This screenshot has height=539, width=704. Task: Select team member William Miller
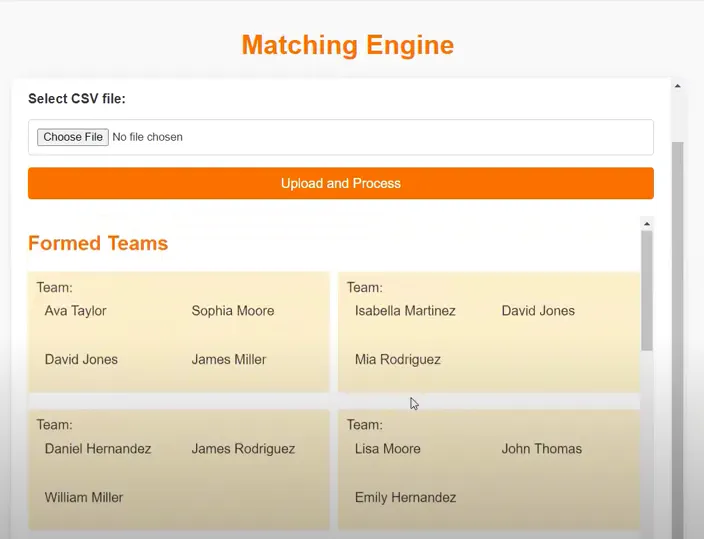click(x=83, y=498)
